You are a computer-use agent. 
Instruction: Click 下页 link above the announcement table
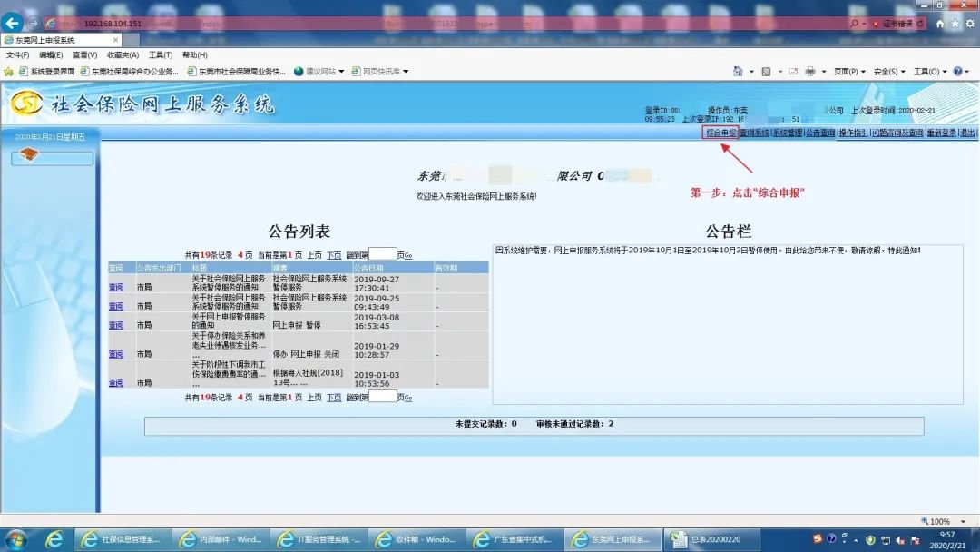coord(334,255)
